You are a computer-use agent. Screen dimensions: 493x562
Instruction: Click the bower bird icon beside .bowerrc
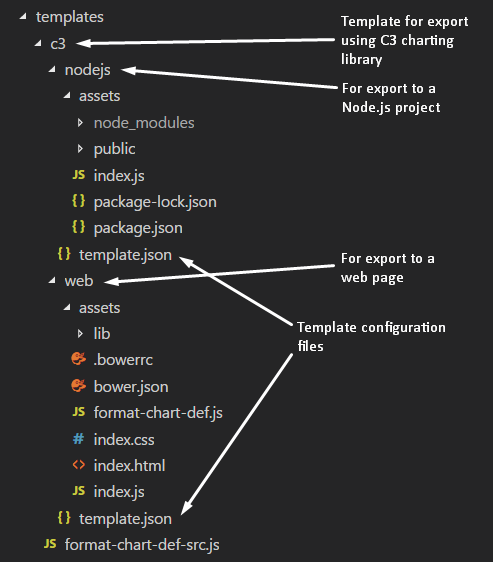79,359
